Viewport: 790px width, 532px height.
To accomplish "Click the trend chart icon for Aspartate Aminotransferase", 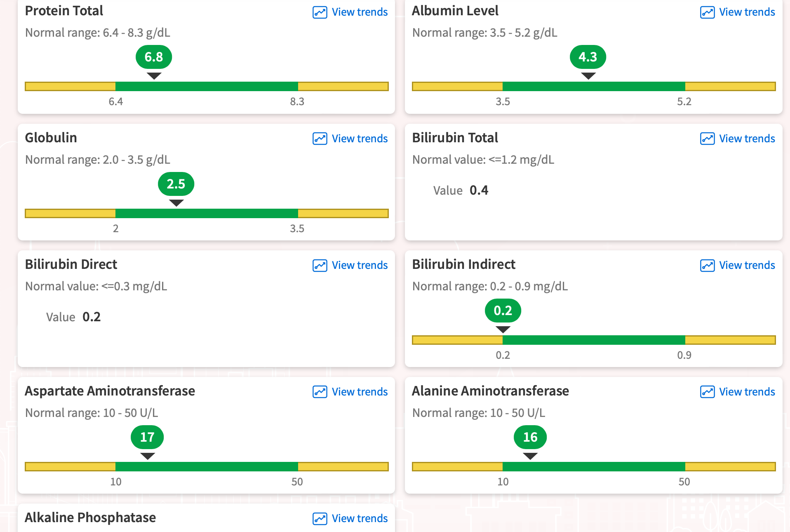I will point(320,392).
